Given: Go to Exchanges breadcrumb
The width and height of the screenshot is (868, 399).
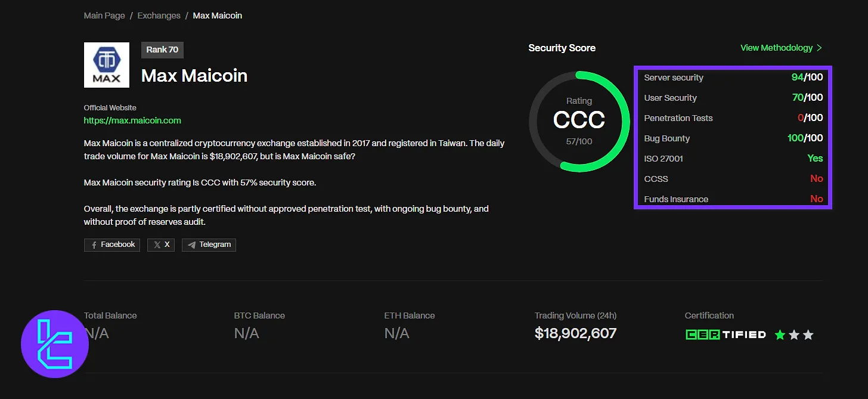Looking at the screenshot, I should click(159, 16).
